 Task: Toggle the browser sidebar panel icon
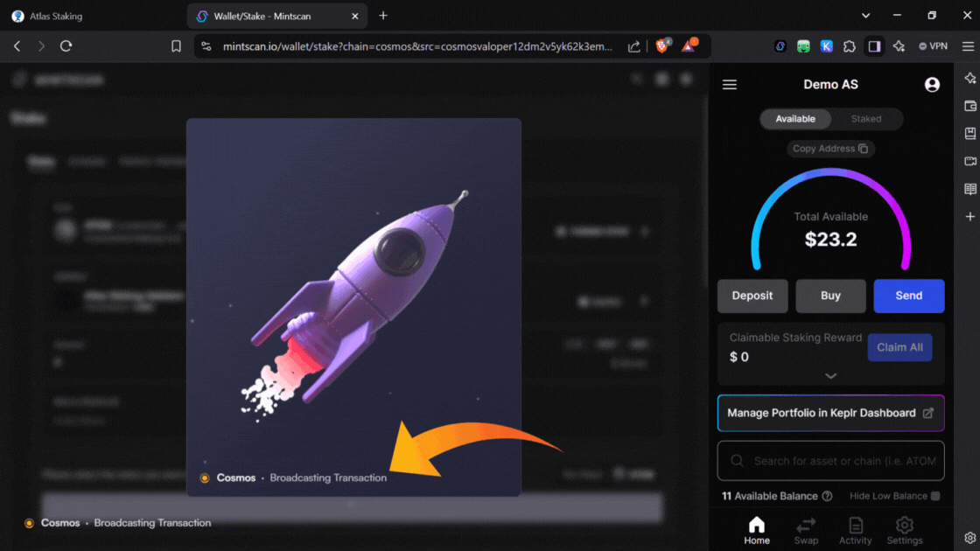[x=874, y=46]
